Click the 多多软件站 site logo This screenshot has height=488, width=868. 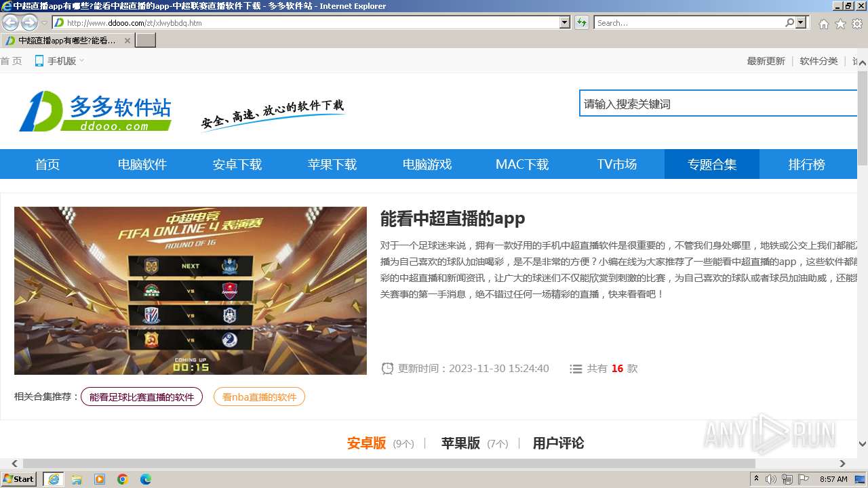[95, 110]
